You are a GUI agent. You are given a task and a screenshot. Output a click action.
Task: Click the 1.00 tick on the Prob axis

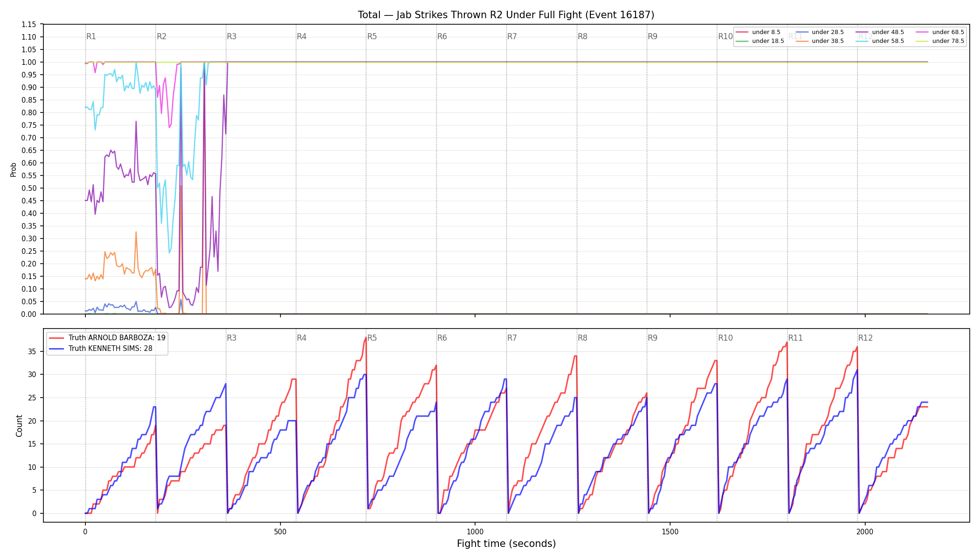point(29,62)
